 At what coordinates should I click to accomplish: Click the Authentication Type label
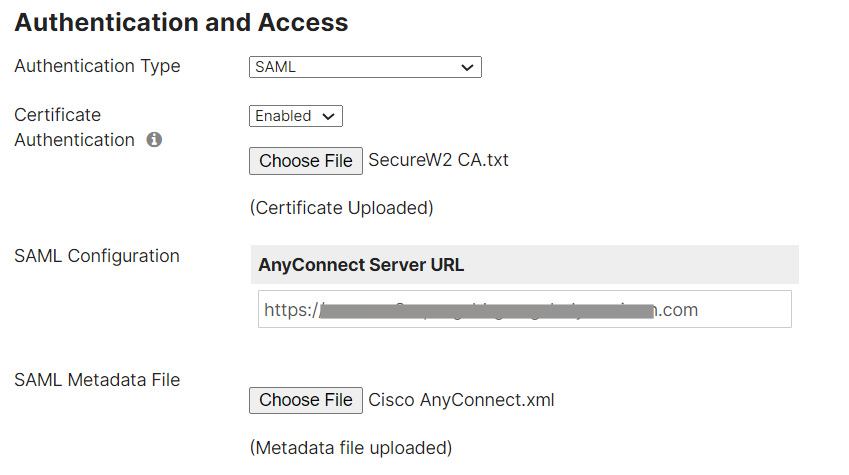click(x=97, y=66)
